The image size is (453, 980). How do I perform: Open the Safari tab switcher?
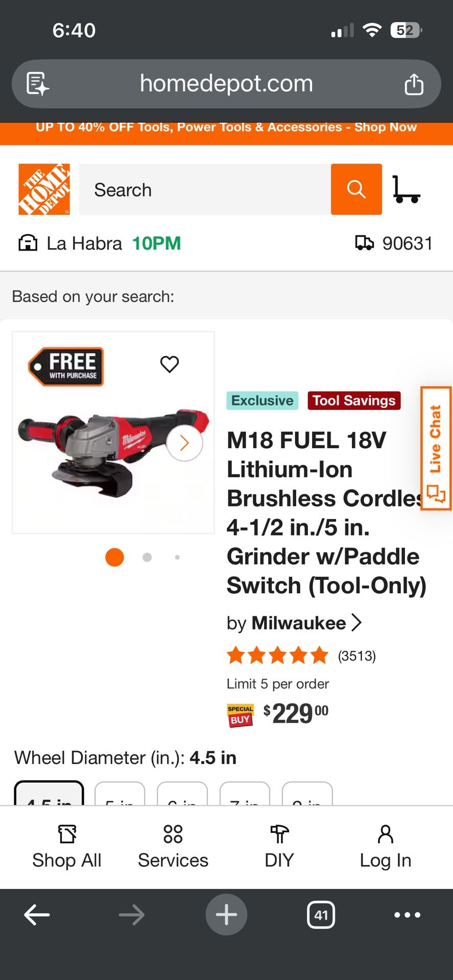[x=321, y=915]
